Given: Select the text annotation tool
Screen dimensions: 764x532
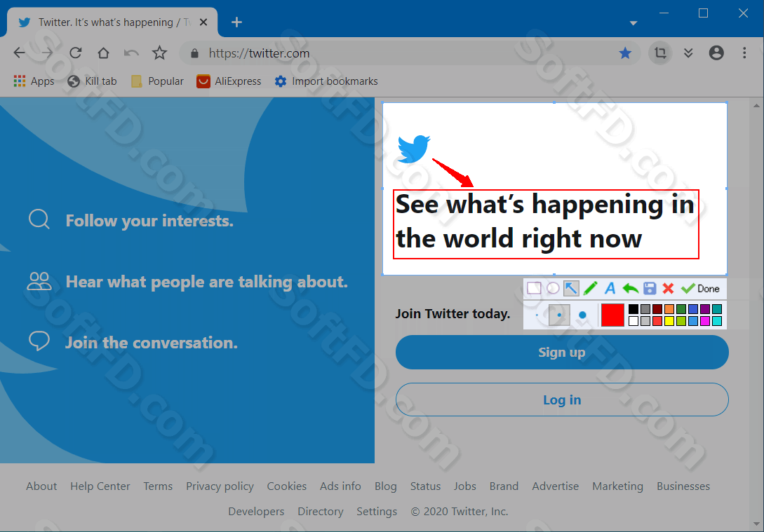Looking at the screenshot, I should (x=610, y=288).
